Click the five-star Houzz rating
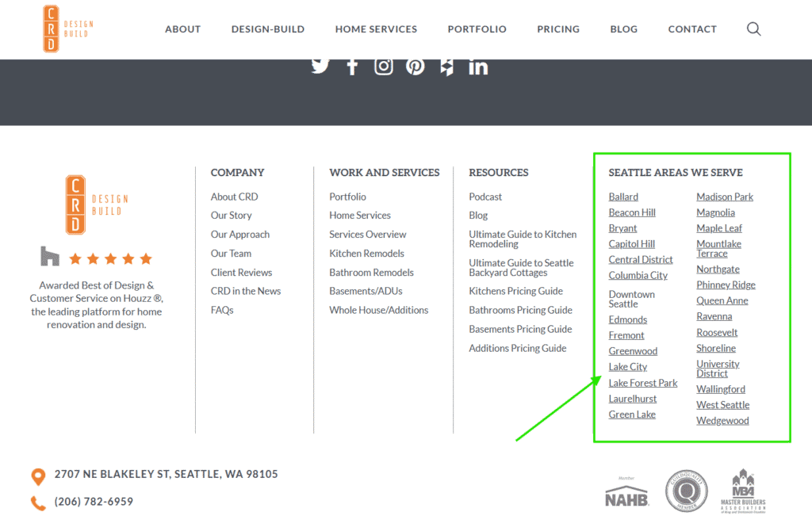The height and width of the screenshot is (516, 812). click(110, 258)
